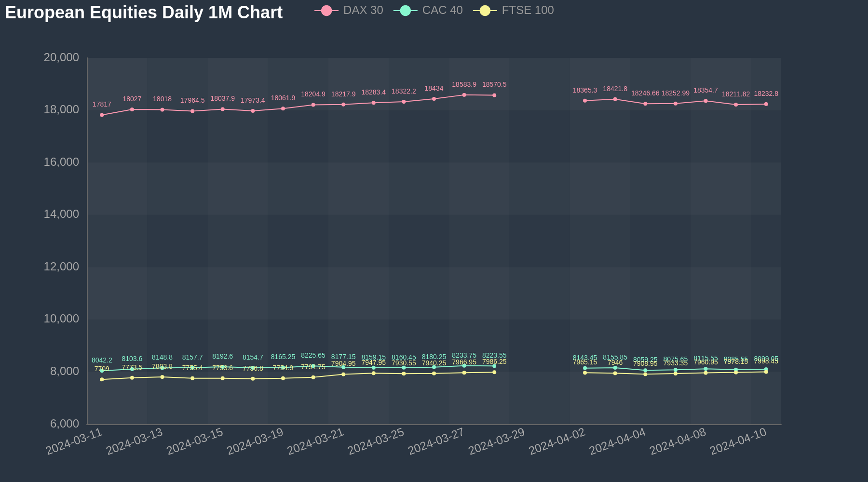The height and width of the screenshot is (482, 868).
Task: Select the FTSE 100 data label 7930.55
Action: tap(404, 363)
